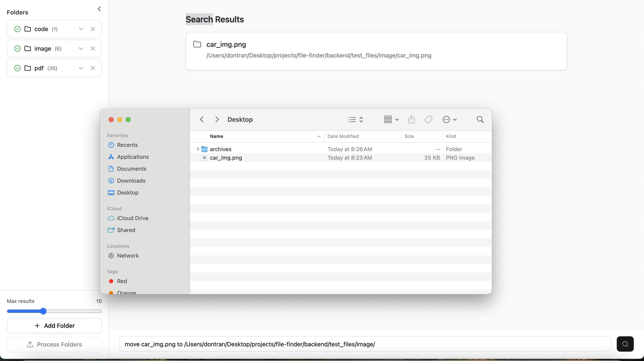Expand the image folder dropdown
644x361 pixels.
point(81,49)
